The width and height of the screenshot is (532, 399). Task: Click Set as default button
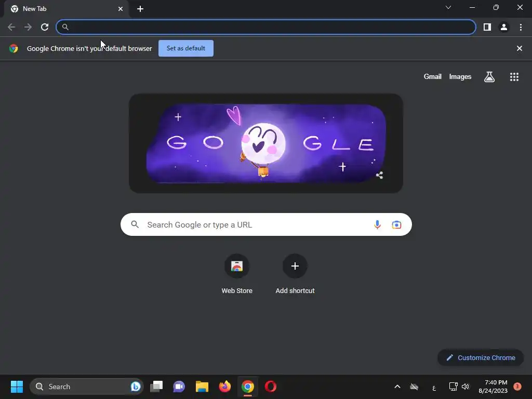(186, 48)
